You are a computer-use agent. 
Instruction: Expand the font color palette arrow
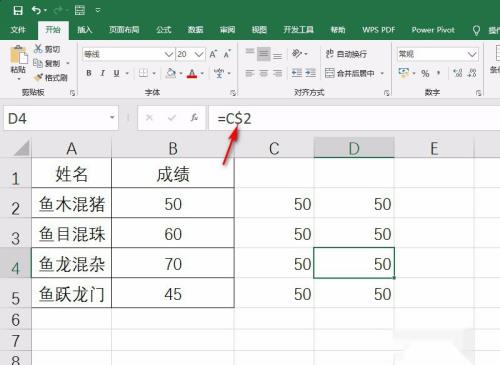click(x=202, y=73)
